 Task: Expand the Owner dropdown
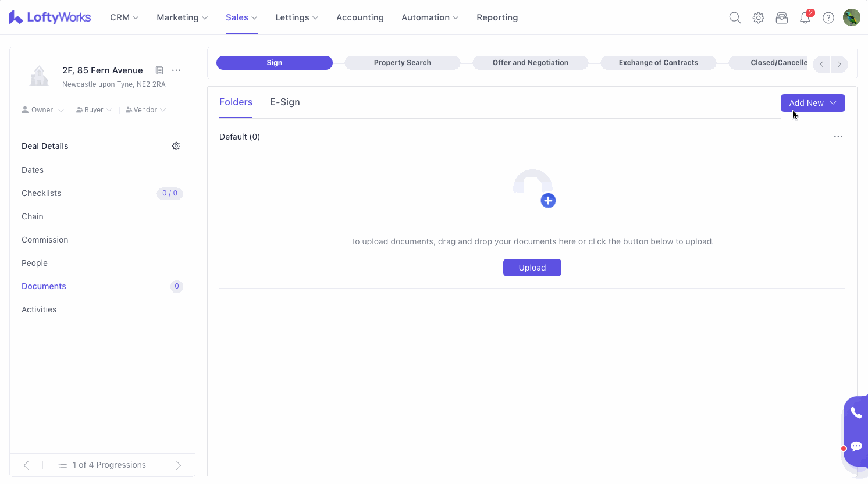click(43, 110)
